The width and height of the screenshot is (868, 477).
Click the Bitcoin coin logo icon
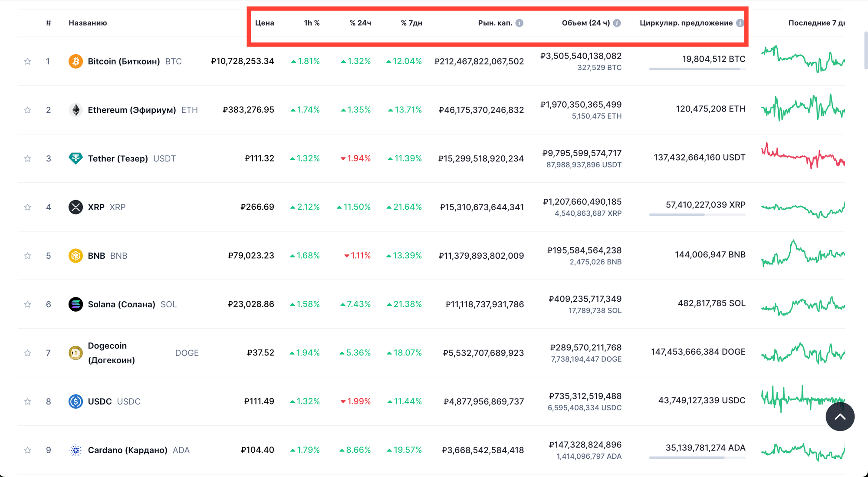pos(76,61)
